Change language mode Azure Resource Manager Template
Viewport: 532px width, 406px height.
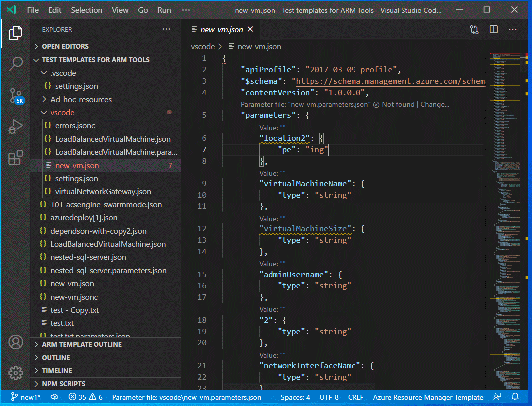coord(428,397)
